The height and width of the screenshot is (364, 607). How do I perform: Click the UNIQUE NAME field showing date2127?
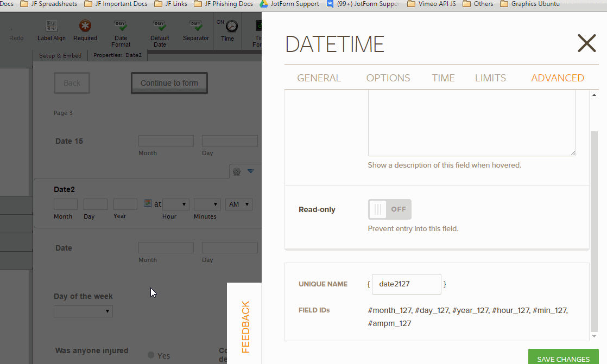406,284
